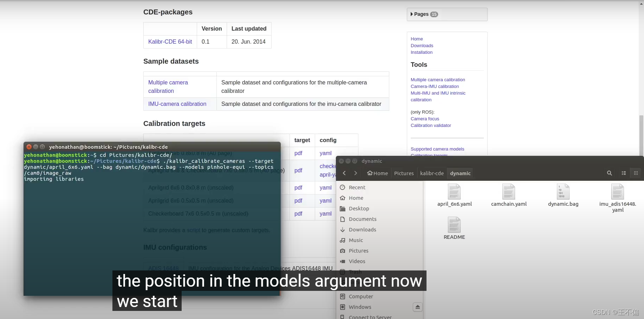Click Pictures breadcrumb in path bar
644x319 pixels.
coord(404,173)
